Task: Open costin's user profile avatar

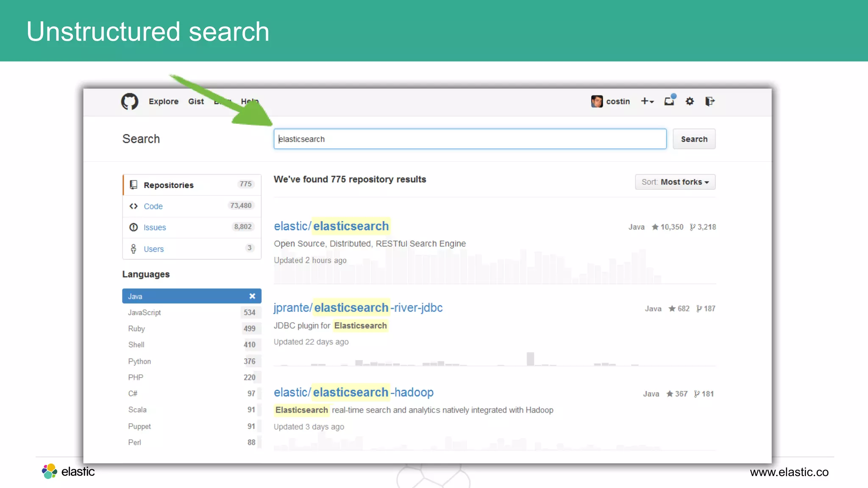Action: tap(597, 102)
